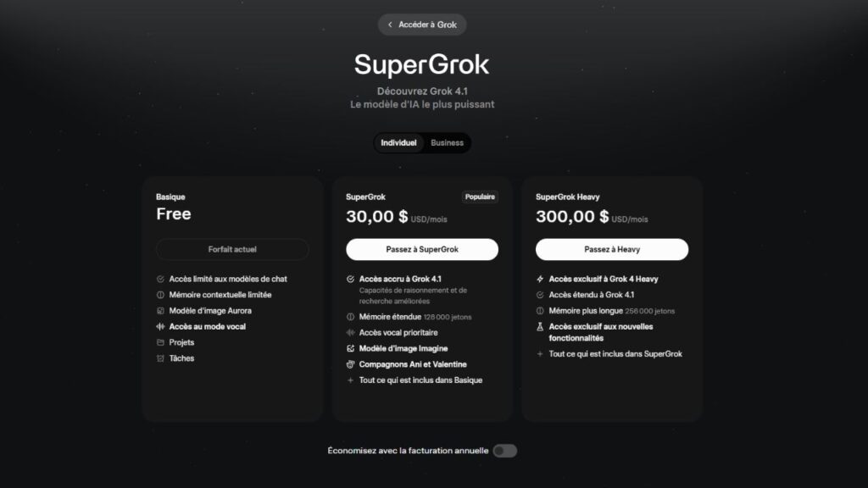Image resolution: width=868 pixels, height=488 pixels.
Task: Click the plus icon before tout inclus dans Basique
Action: (350, 380)
